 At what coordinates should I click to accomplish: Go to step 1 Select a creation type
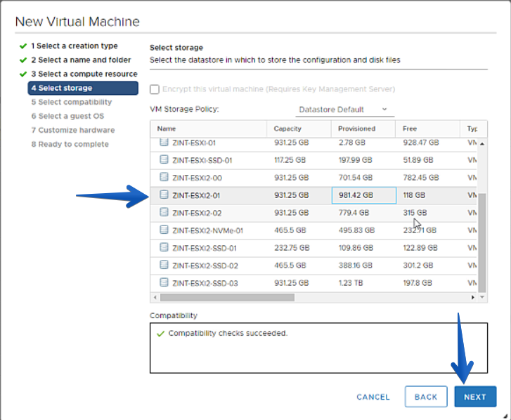tap(75, 46)
